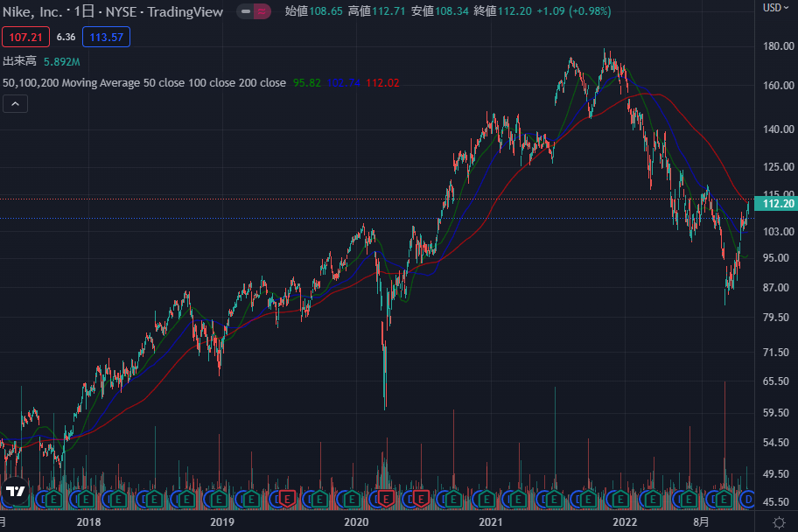Click the 59.50 price axis label

tap(776, 413)
